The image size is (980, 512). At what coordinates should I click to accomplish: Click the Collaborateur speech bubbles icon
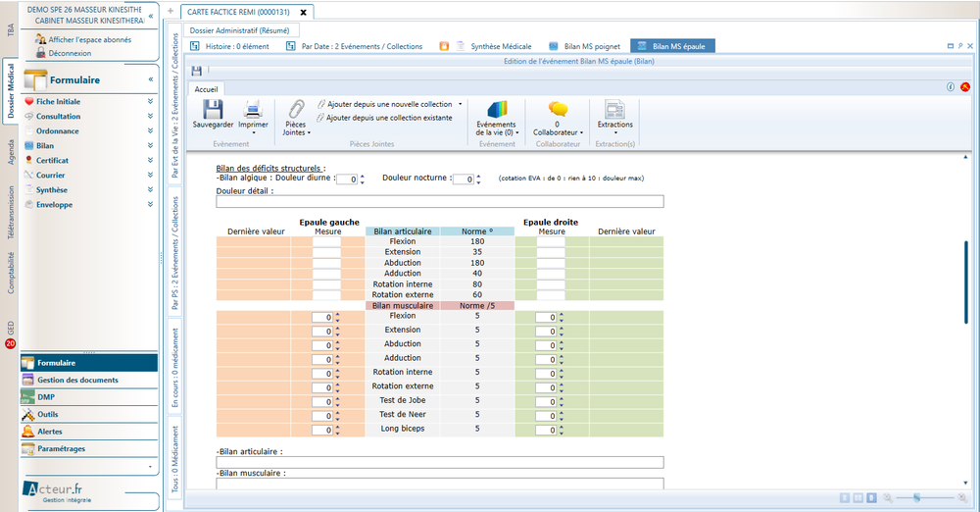coord(558,109)
